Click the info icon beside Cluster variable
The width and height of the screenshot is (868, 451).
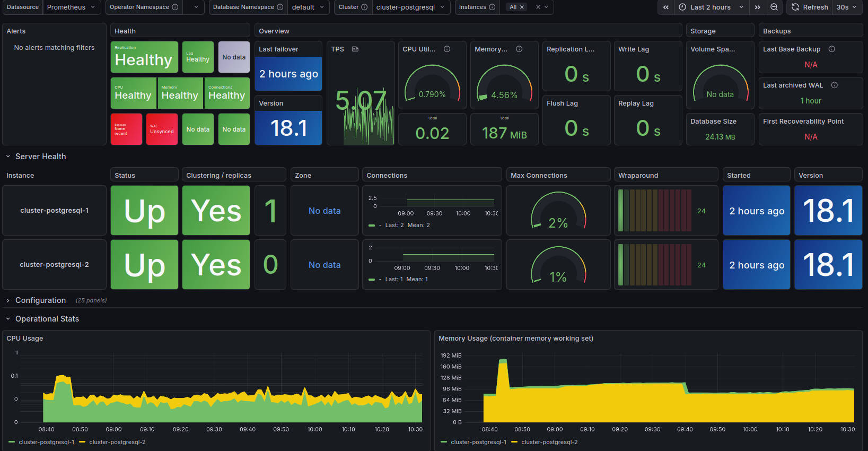364,7
